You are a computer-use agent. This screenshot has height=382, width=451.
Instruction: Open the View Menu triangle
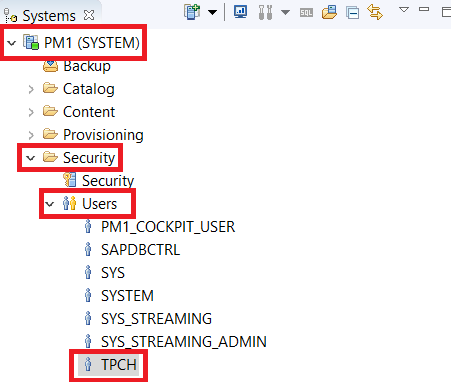tap(404, 10)
